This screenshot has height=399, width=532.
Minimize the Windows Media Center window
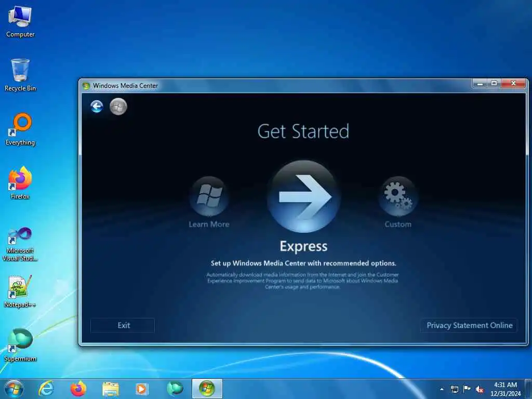click(480, 83)
